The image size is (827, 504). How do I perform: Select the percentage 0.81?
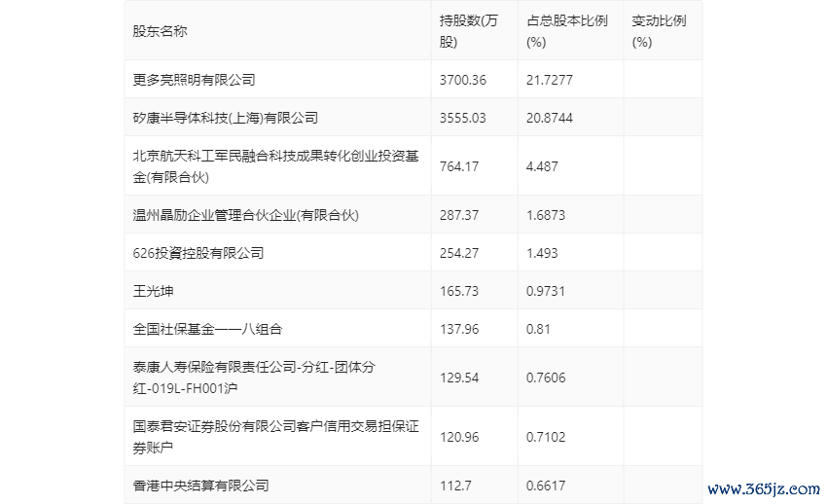(538, 329)
